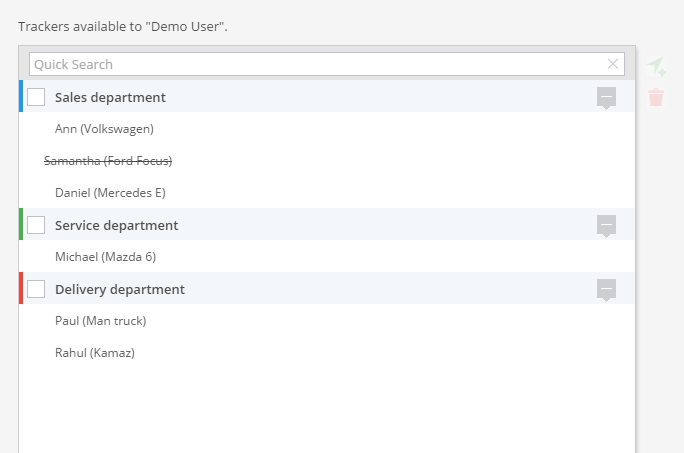Toggle the Service department checkbox
Screen dimensions: 684x453
[36, 225]
